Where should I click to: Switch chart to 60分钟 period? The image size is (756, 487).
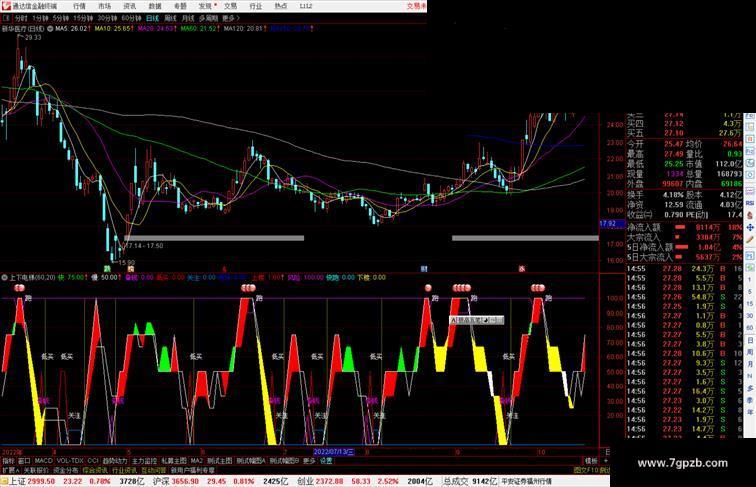point(131,18)
